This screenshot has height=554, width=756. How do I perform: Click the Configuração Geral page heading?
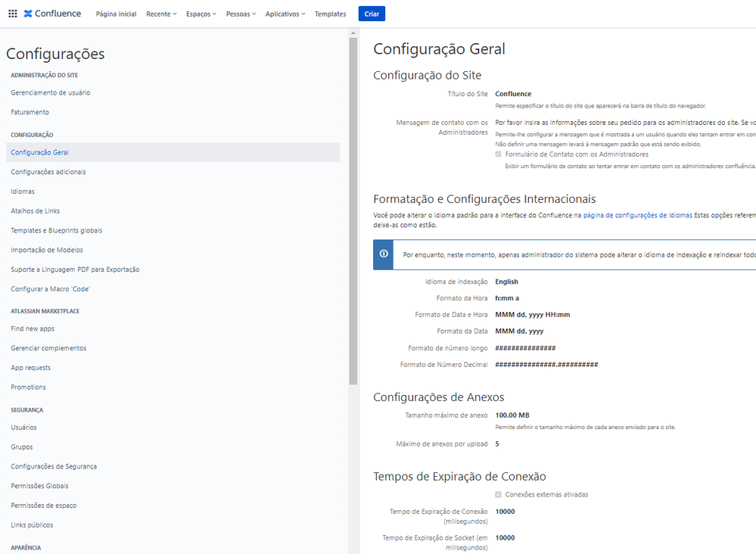click(439, 48)
